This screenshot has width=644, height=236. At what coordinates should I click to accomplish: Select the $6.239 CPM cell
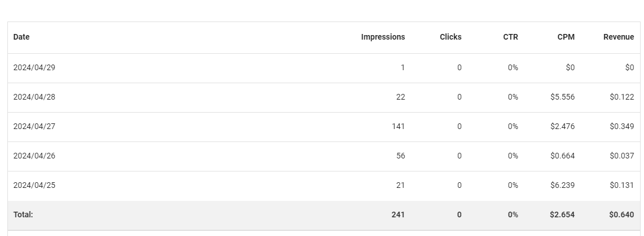(563, 186)
